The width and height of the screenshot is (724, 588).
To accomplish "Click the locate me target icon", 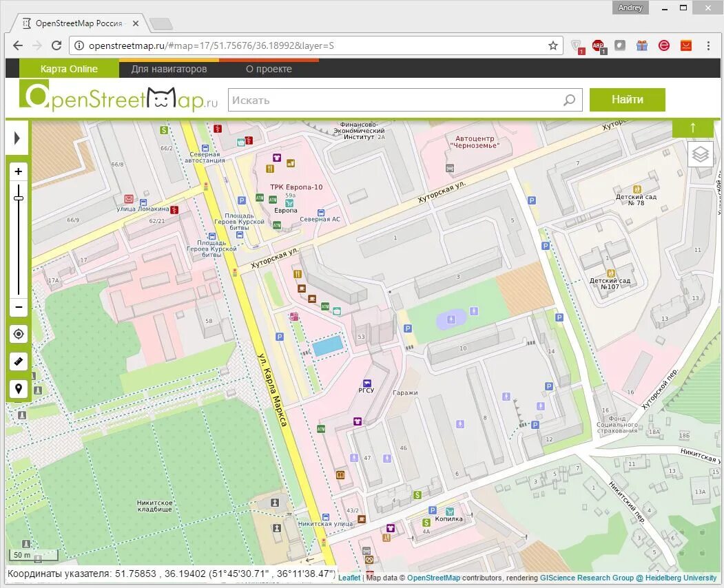I will coord(19,334).
